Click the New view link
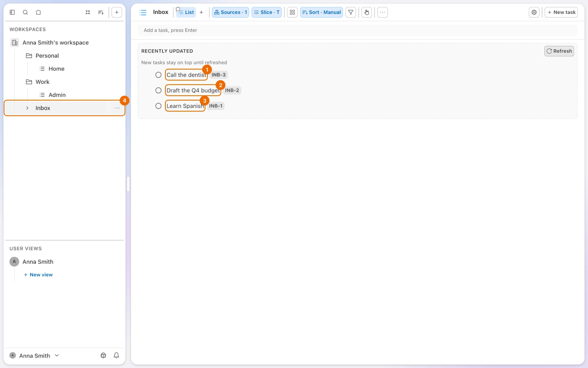The height and width of the screenshot is (368, 588). coord(38,275)
